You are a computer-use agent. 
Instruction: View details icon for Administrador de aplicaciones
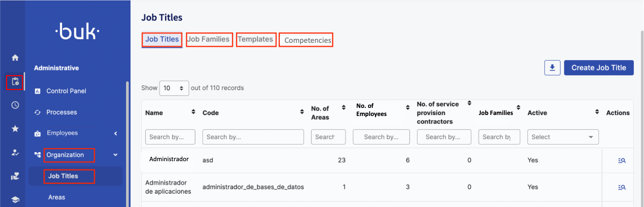tap(622, 187)
